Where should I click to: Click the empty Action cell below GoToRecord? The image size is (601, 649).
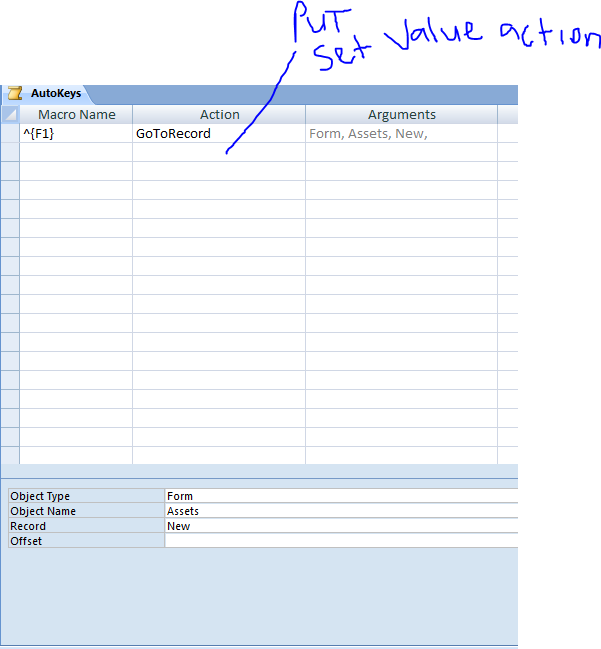coord(219,152)
